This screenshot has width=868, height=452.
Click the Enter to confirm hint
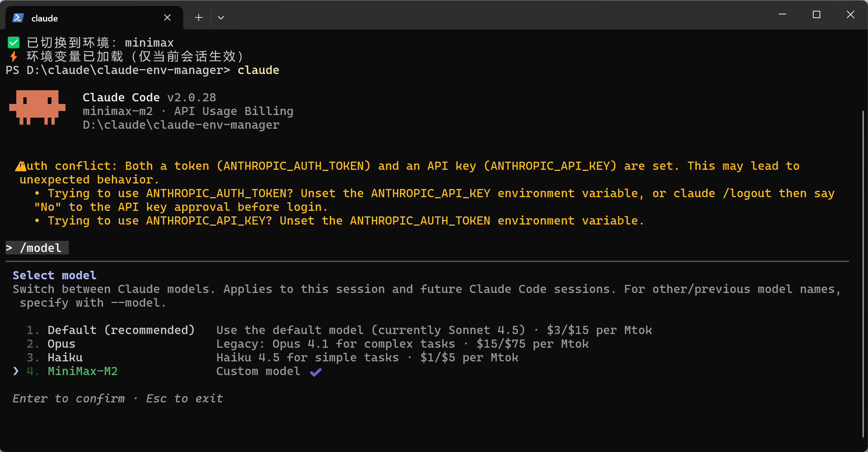tap(69, 398)
